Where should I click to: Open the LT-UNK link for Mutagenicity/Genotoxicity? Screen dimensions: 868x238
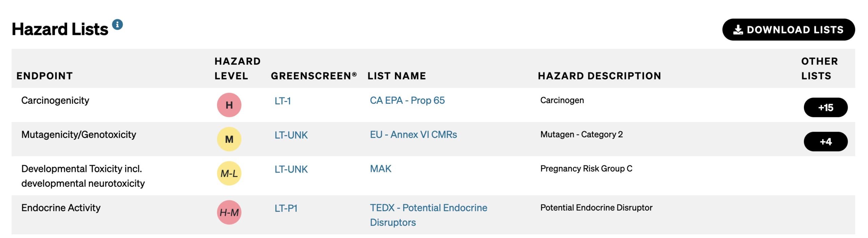291,135
